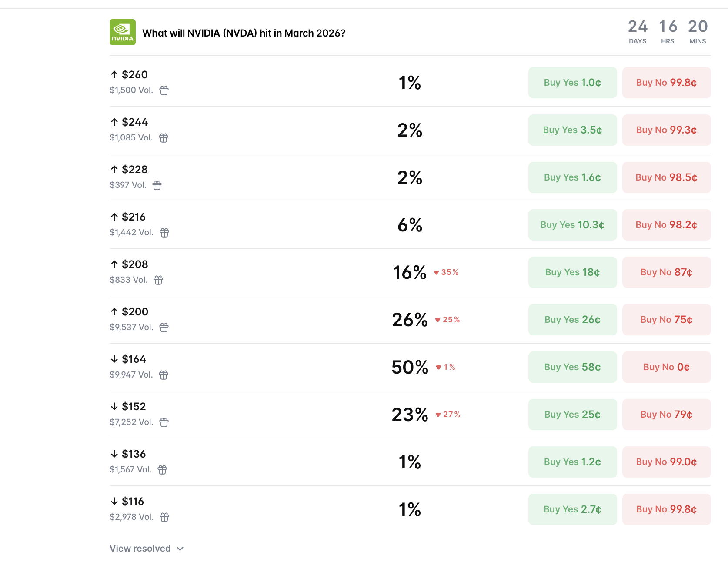
Task: Click the NVIDIA logo icon
Action: coord(122,32)
